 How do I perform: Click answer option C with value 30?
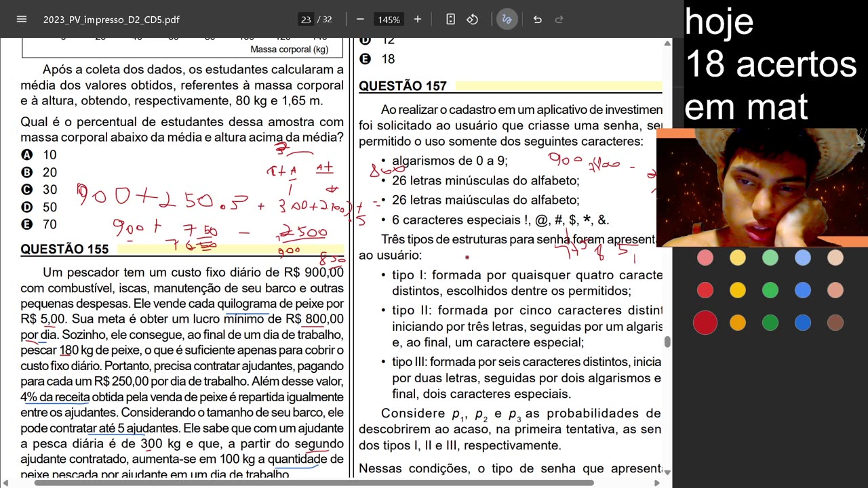coord(39,190)
